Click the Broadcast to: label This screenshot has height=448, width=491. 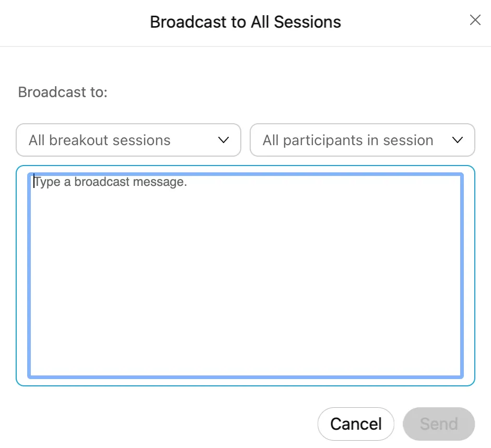pyautogui.click(x=63, y=92)
